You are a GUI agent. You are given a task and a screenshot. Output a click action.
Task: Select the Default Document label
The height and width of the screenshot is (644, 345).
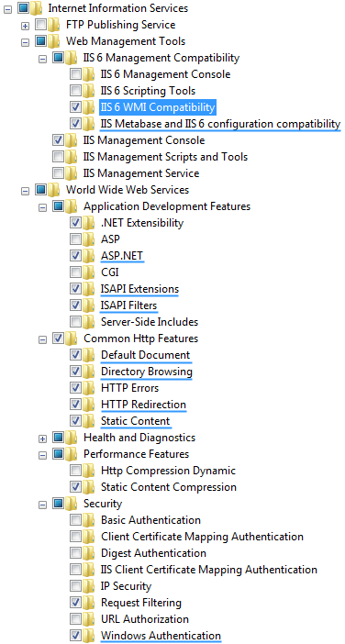point(145,355)
